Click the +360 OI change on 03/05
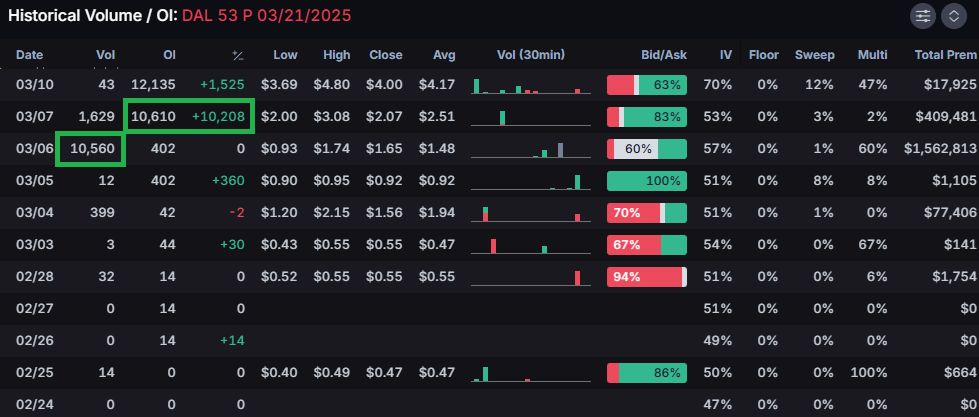This screenshot has height=417, width=979. tap(228, 180)
